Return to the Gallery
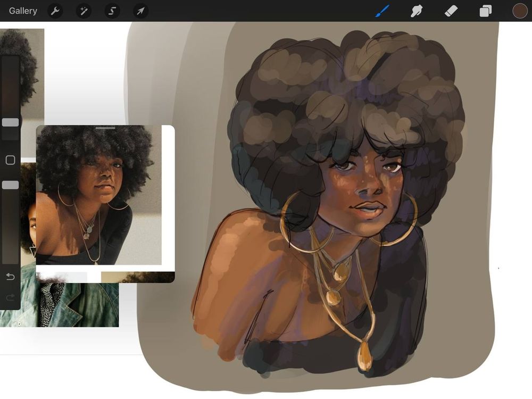 point(23,11)
